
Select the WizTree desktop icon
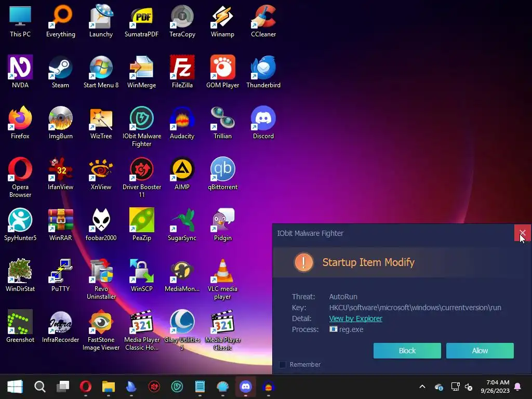tap(101, 123)
